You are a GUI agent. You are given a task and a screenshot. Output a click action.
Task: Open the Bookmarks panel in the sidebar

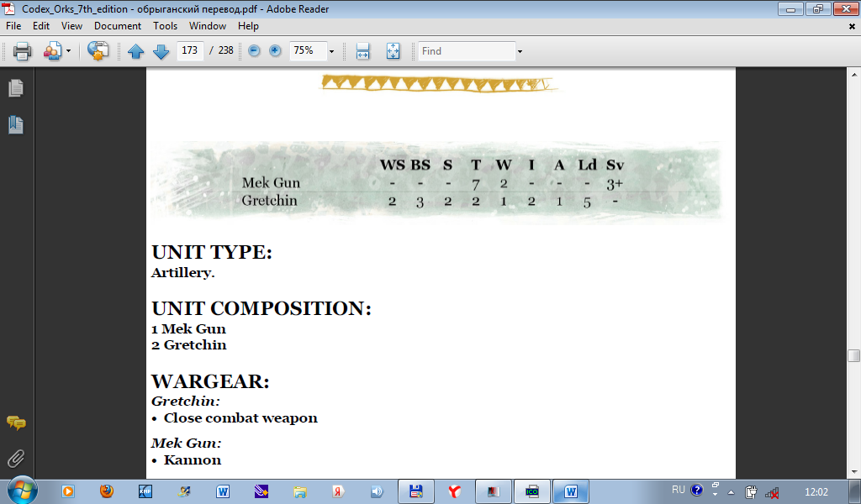pyautogui.click(x=16, y=125)
